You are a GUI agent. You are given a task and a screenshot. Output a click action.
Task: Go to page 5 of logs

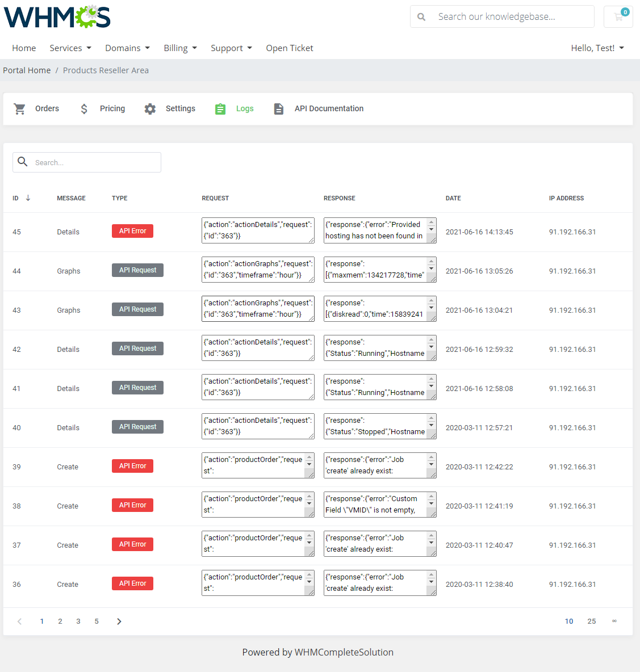[x=97, y=621]
